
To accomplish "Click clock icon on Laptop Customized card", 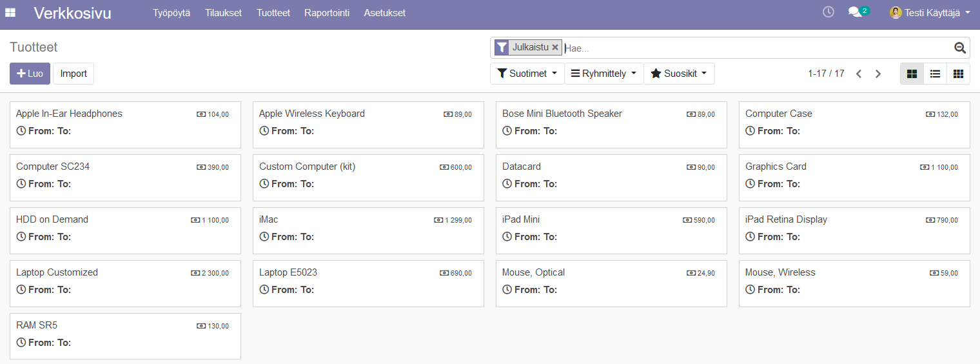I will (21, 290).
